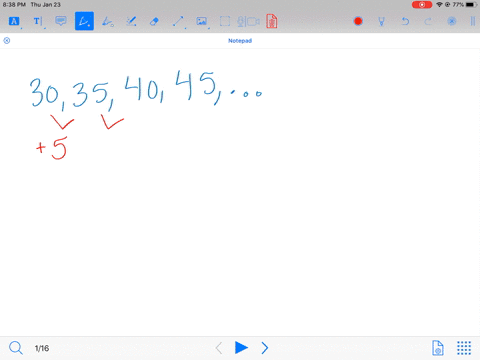The width and height of the screenshot is (480, 360).
Task: Activate the eraser tool
Action: tap(154, 22)
